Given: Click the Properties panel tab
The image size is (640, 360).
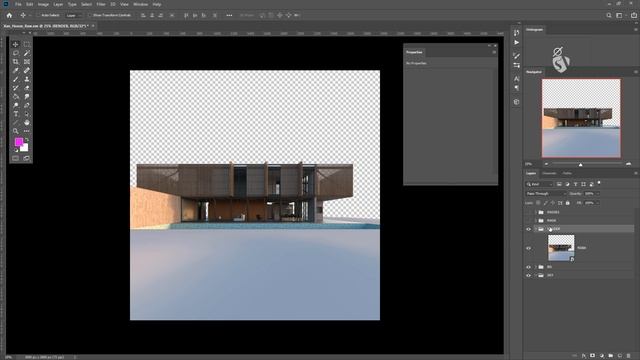Looking at the screenshot, I should pos(414,52).
